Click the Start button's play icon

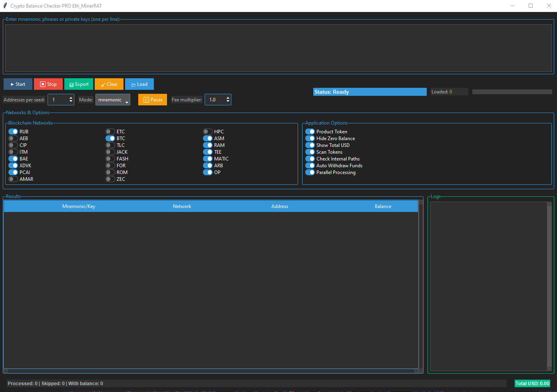pos(12,84)
